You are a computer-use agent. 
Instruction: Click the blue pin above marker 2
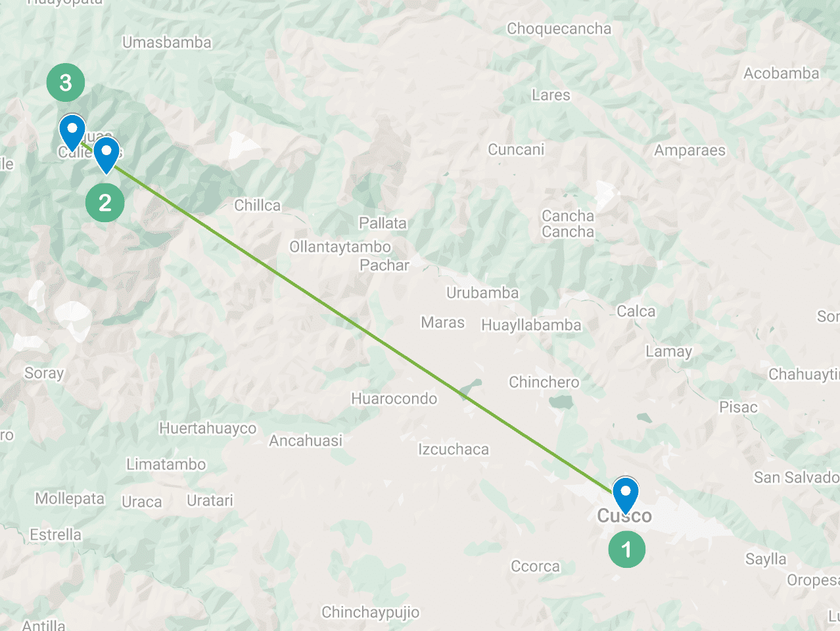tap(106, 155)
